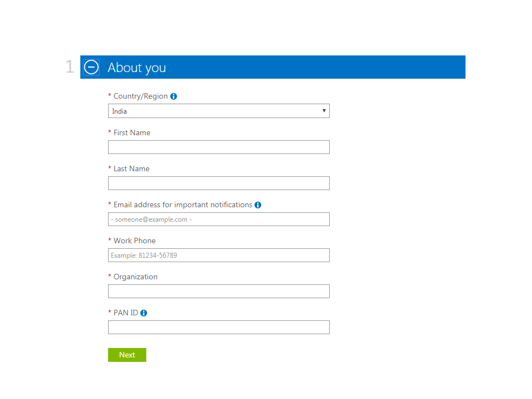Select the First Name input field

click(218, 147)
